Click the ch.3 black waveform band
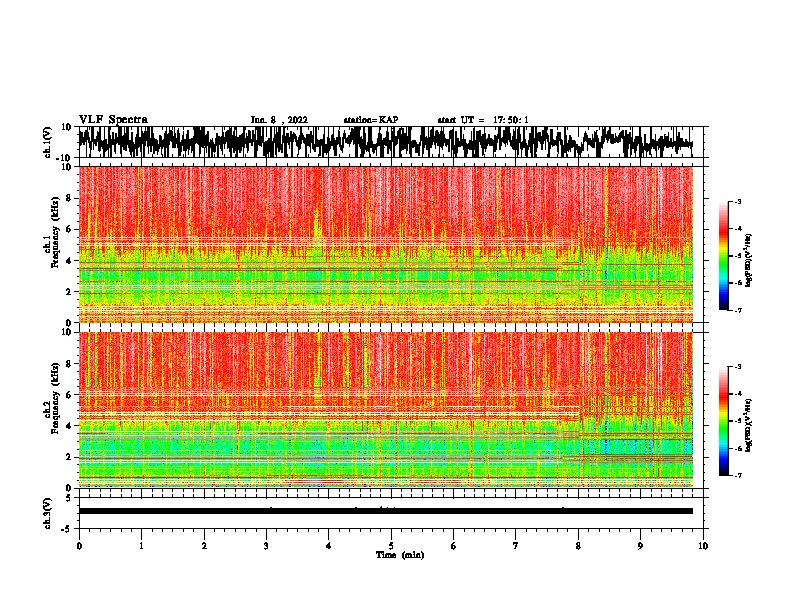The width and height of the screenshot is (792, 612). 385,511
